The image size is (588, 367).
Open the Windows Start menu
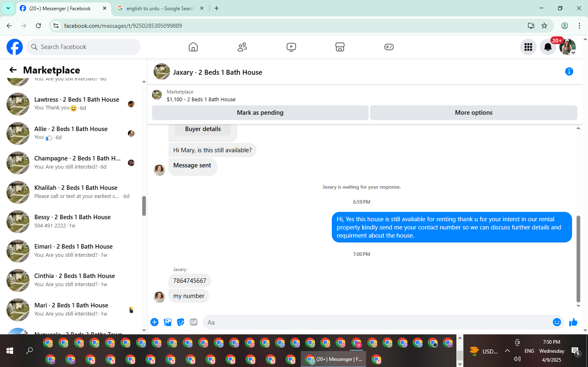click(10, 351)
